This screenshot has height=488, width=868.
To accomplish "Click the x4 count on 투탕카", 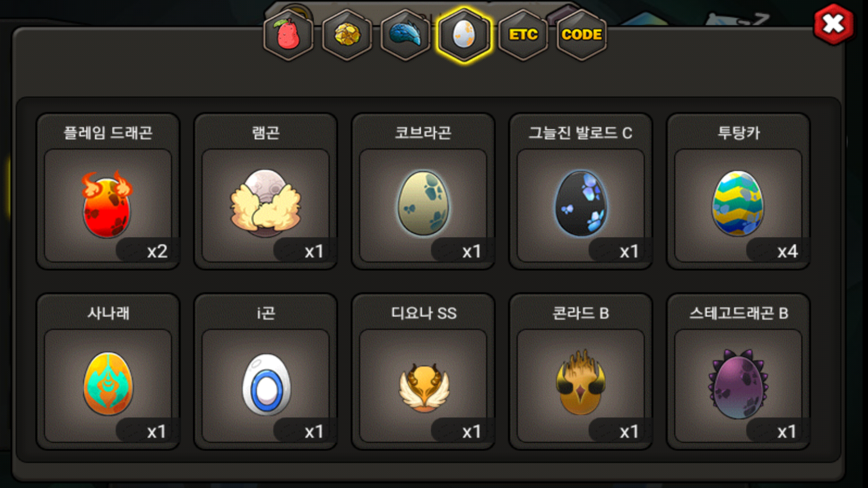I will [787, 251].
